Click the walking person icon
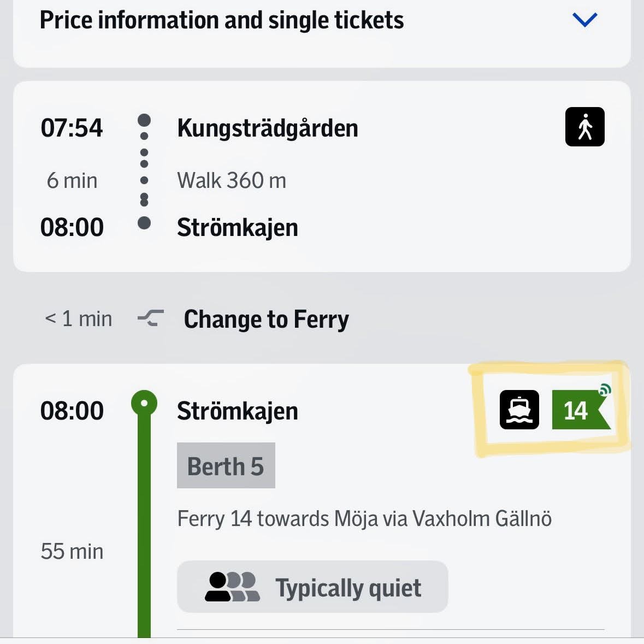The width and height of the screenshot is (644, 644). pyautogui.click(x=584, y=126)
